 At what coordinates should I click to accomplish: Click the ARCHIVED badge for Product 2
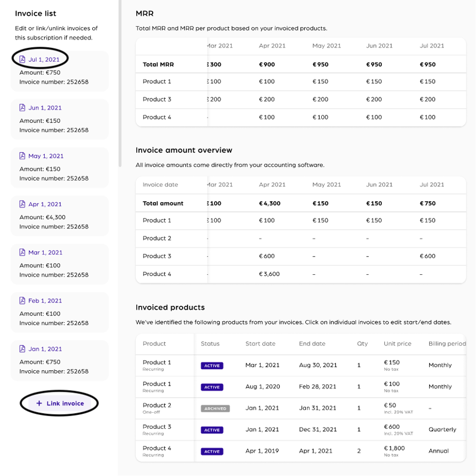215,409
